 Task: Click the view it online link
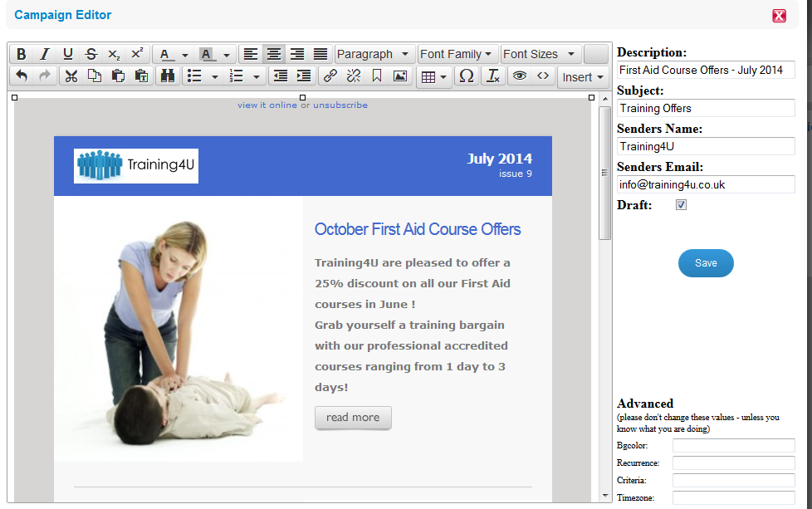(x=267, y=105)
